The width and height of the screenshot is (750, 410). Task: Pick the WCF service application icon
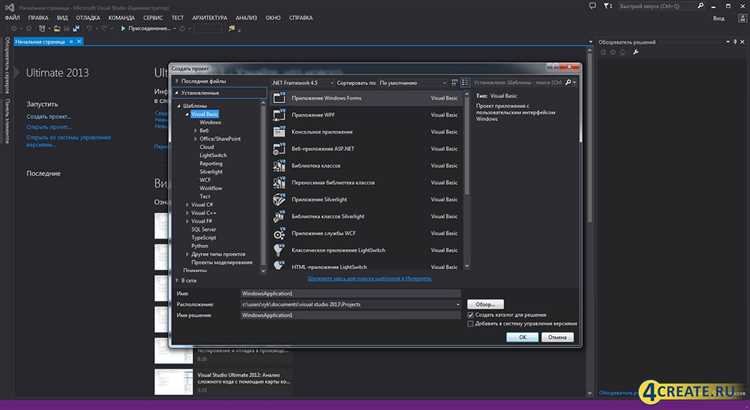[x=279, y=233]
